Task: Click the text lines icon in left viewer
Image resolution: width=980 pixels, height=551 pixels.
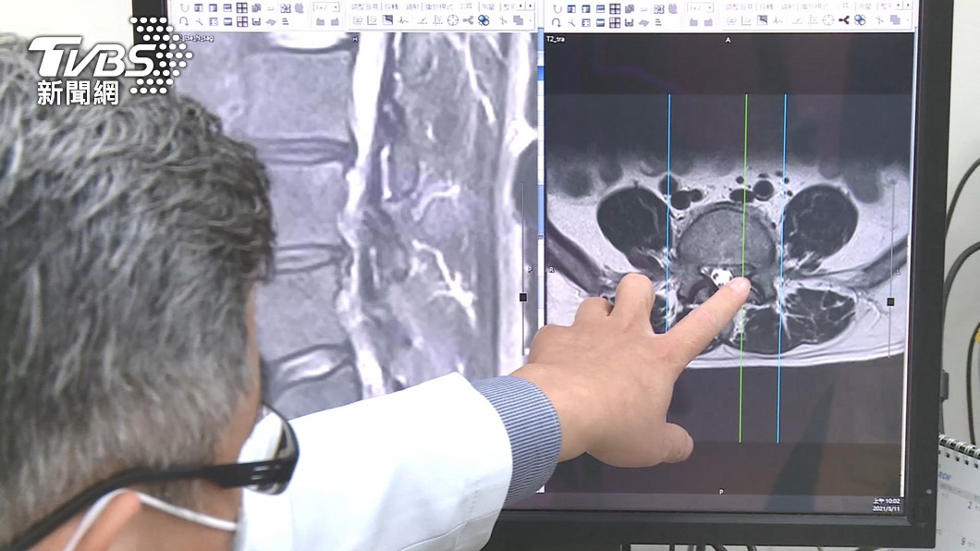Action: coord(285,21)
